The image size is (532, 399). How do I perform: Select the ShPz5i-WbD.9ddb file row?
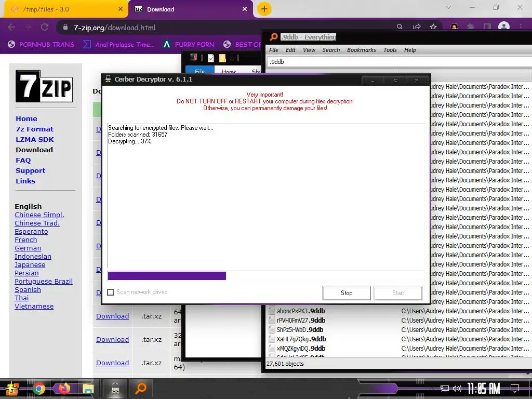398,329
